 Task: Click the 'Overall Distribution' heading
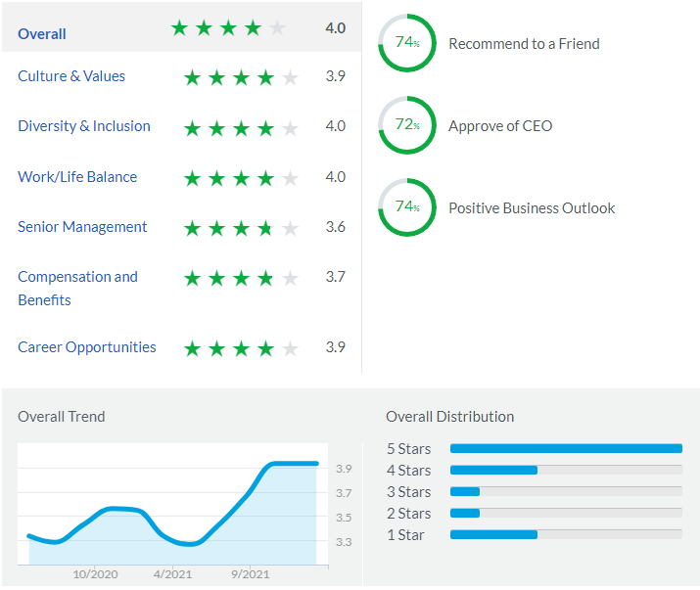coord(450,417)
